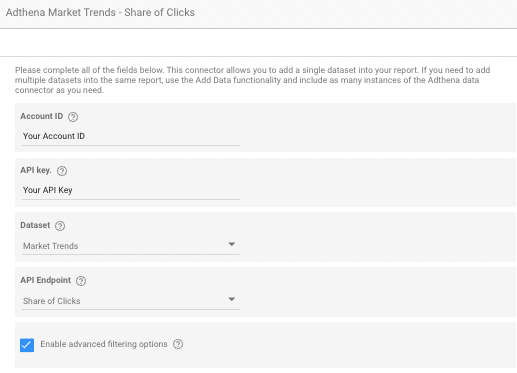
Task: Click the Account ID help icon
Action: tap(73, 117)
